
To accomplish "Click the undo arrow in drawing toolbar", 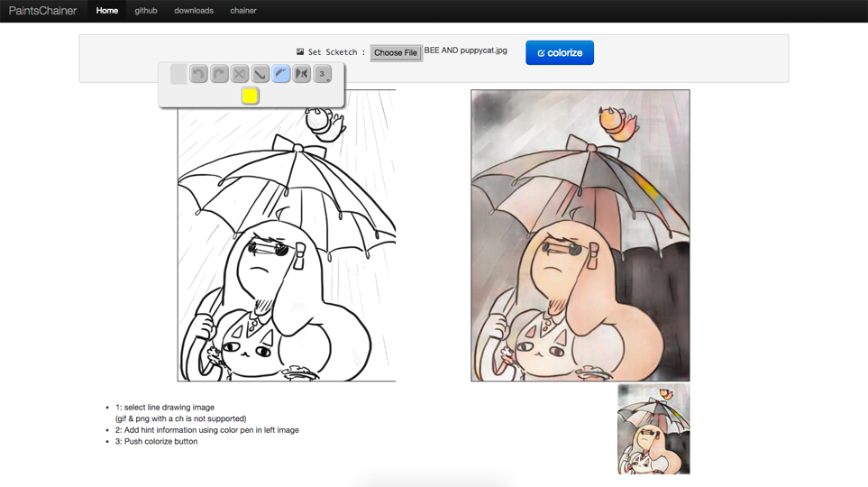I will 198,74.
